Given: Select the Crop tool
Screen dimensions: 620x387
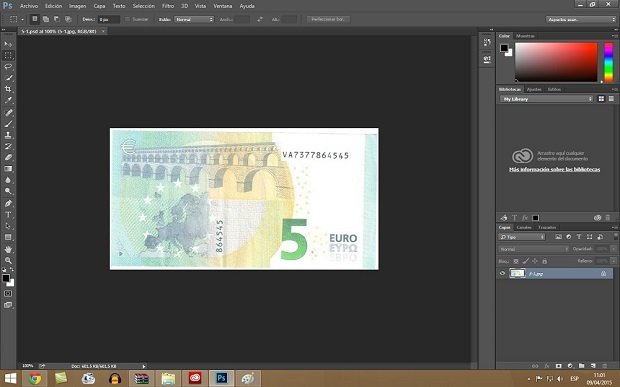Looking at the screenshot, I should tap(8, 89).
